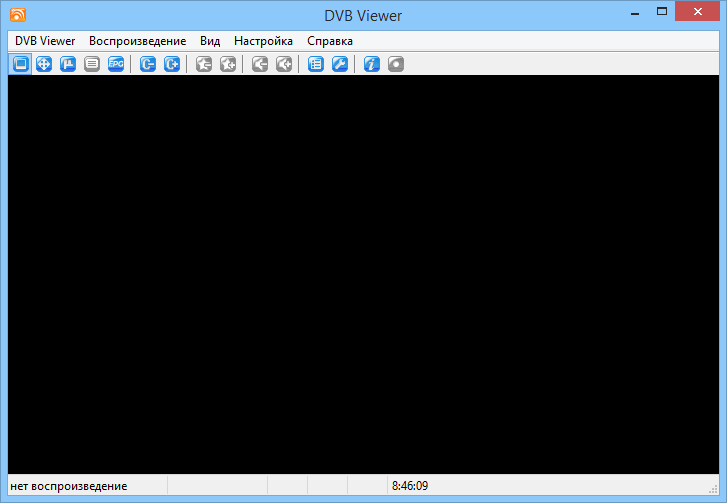Open settings via the wrench icon
The width and height of the screenshot is (727, 503).
[340, 64]
